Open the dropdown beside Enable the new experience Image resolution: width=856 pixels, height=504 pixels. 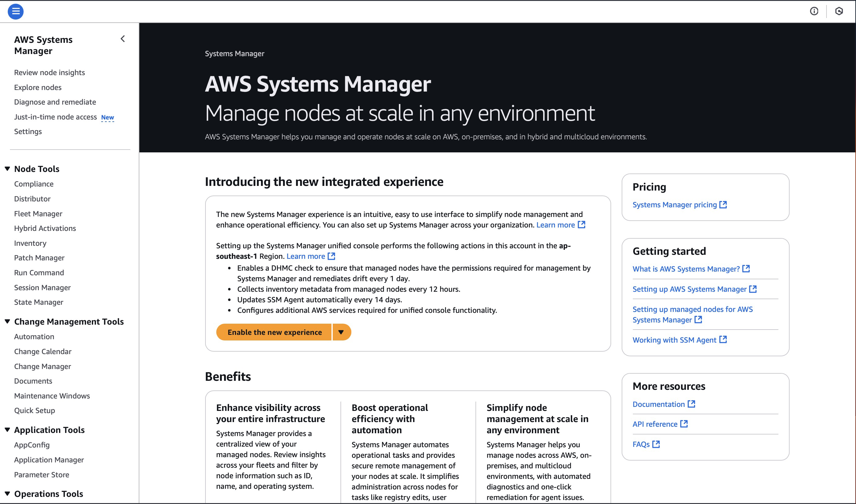pos(342,332)
